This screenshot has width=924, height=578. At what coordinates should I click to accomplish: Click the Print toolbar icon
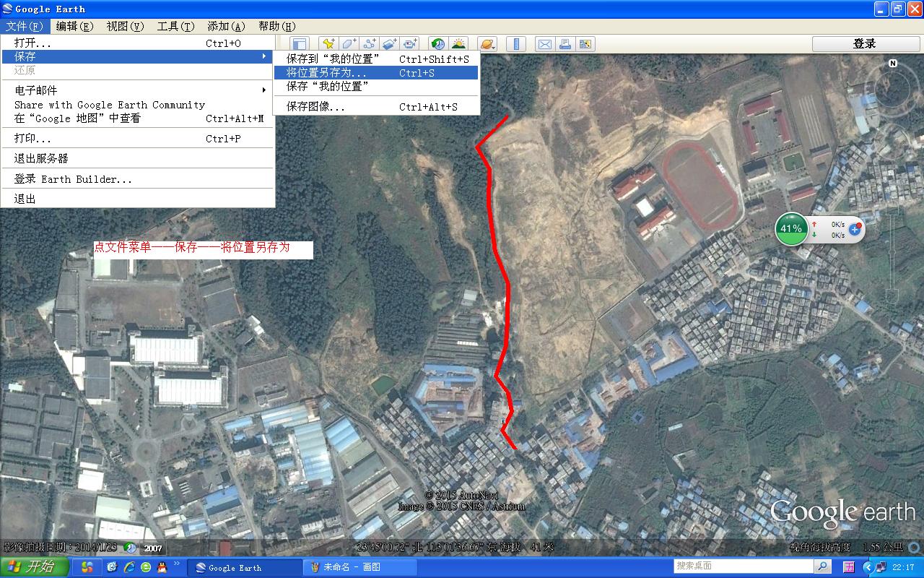click(x=565, y=44)
